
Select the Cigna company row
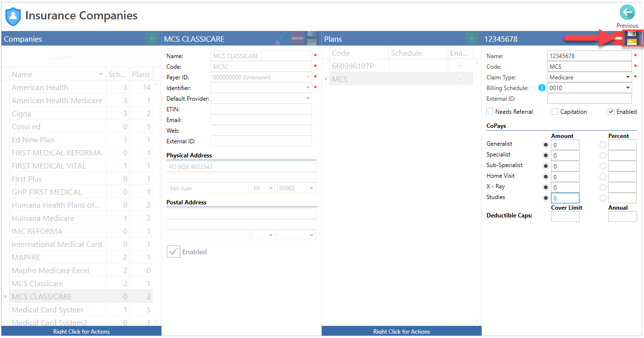(x=81, y=114)
